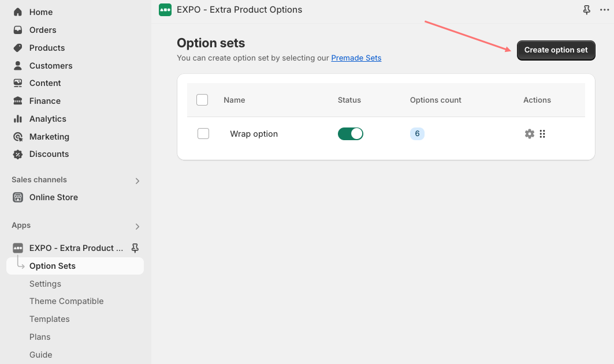Open the Online Store sales channel
Screen dimensions: 614x364
click(x=54, y=197)
